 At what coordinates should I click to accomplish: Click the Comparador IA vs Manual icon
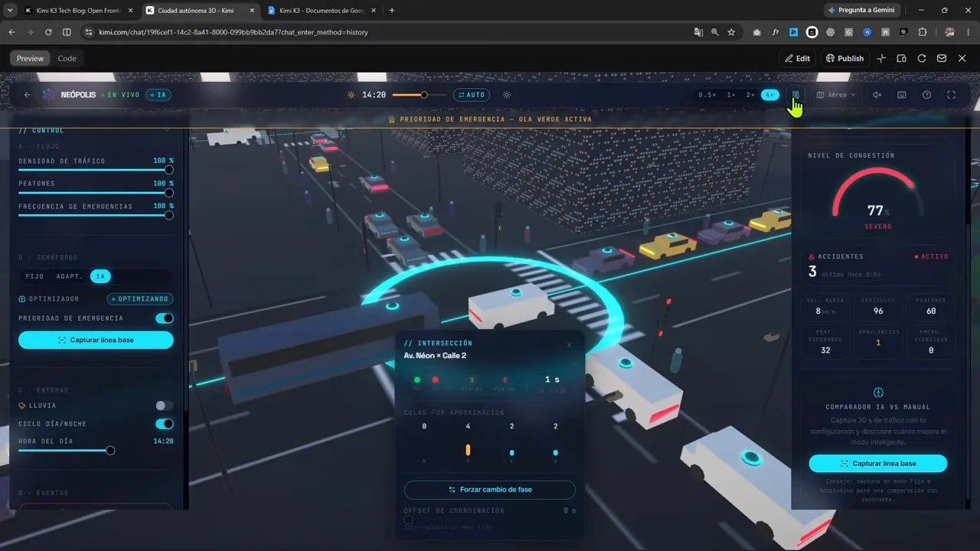tap(878, 393)
